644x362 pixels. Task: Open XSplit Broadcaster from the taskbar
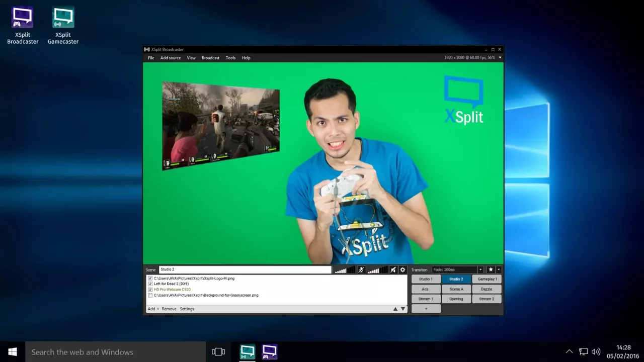(247, 351)
